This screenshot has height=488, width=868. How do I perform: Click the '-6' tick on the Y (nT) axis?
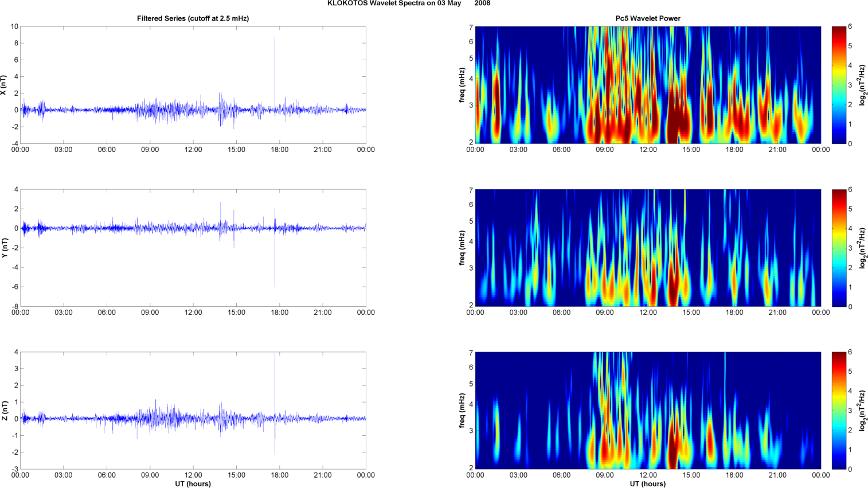[14, 287]
